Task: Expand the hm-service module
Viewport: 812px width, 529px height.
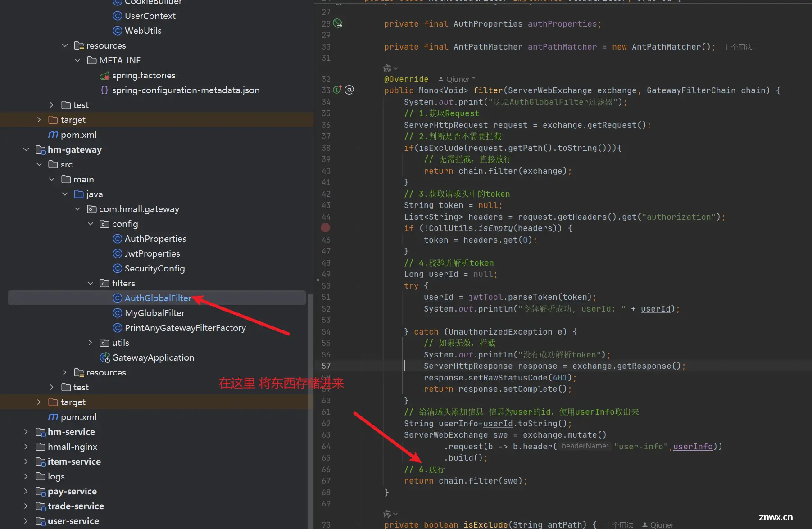Action: pyautogui.click(x=26, y=432)
